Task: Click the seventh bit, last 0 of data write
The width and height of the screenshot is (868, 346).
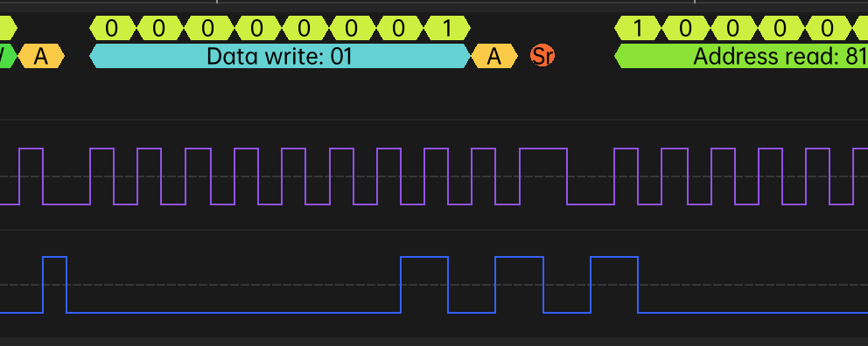Action: click(x=400, y=28)
